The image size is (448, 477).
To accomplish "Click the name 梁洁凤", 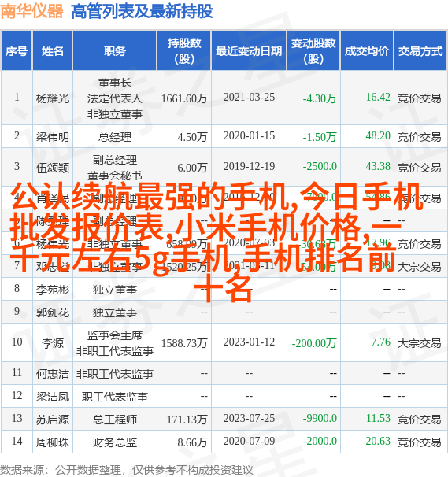I will click(53, 397).
